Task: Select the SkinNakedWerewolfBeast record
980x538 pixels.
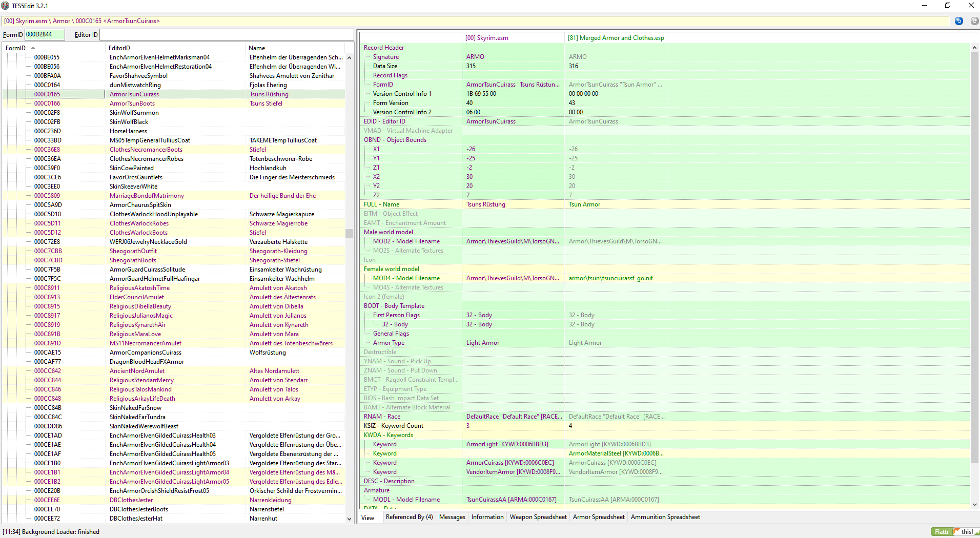Action: [174, 426]
